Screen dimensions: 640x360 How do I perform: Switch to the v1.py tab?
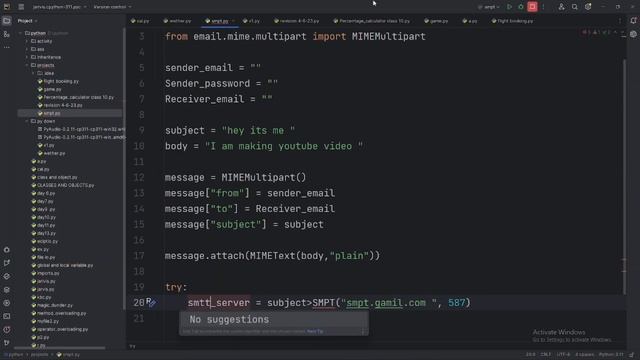click(x=251, y=21)
